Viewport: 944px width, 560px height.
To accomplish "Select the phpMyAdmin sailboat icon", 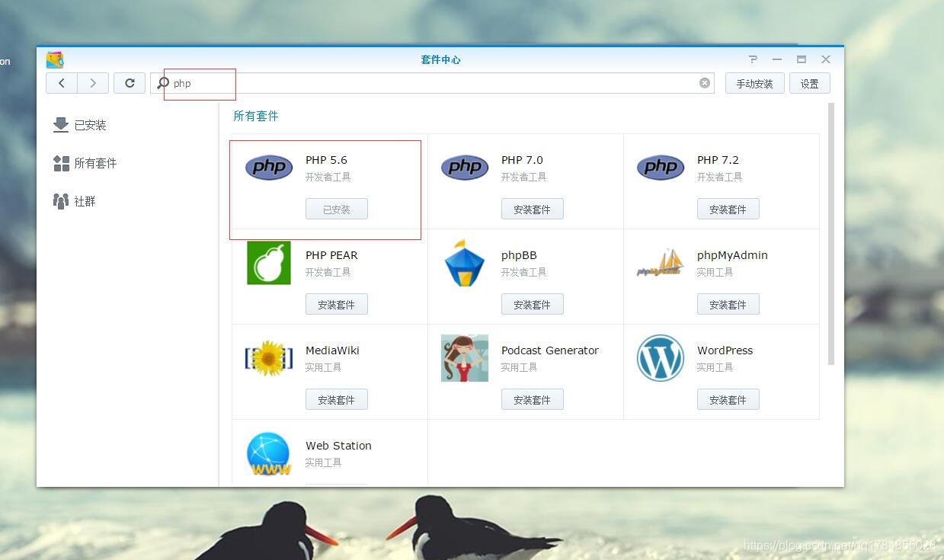I will [660, 263].
